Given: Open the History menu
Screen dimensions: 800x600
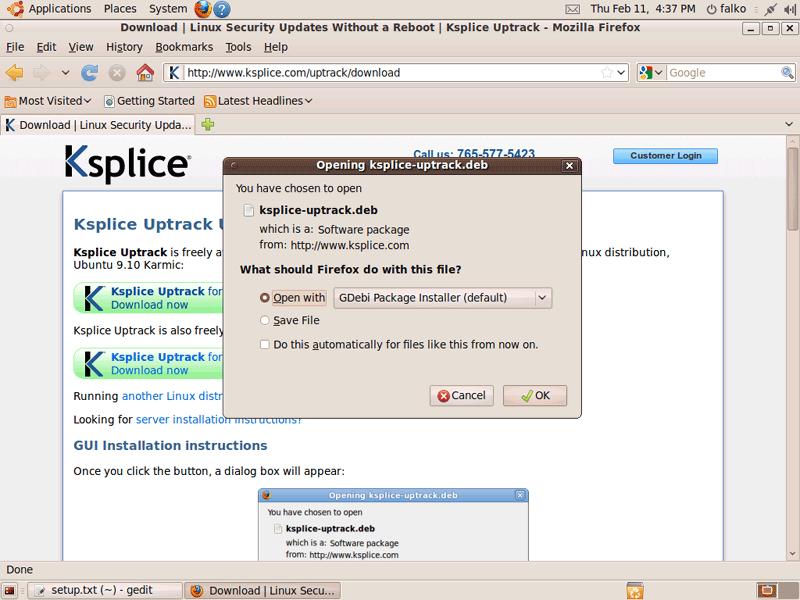Looking at the screenshot, I should click(124, 47).
